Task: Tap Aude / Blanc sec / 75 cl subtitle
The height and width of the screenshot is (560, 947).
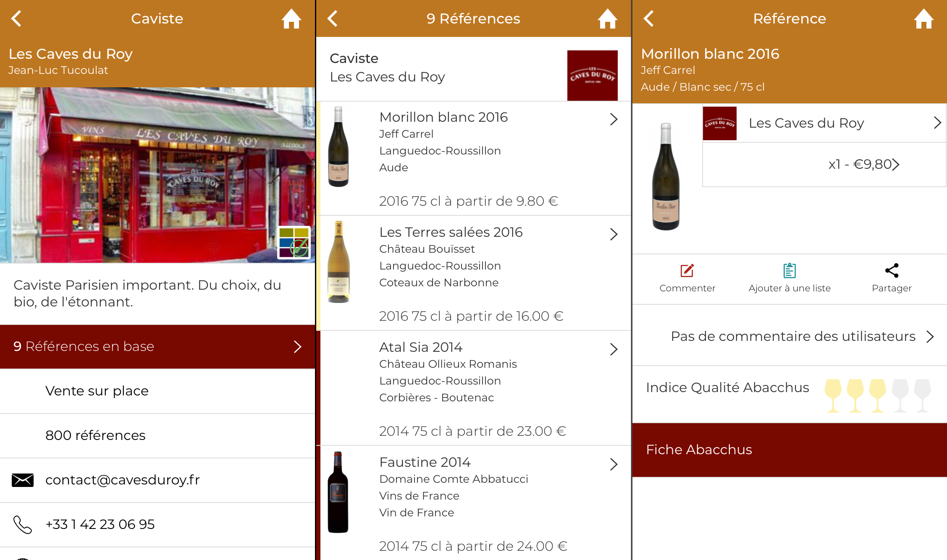Action: (x=703, y=87)
